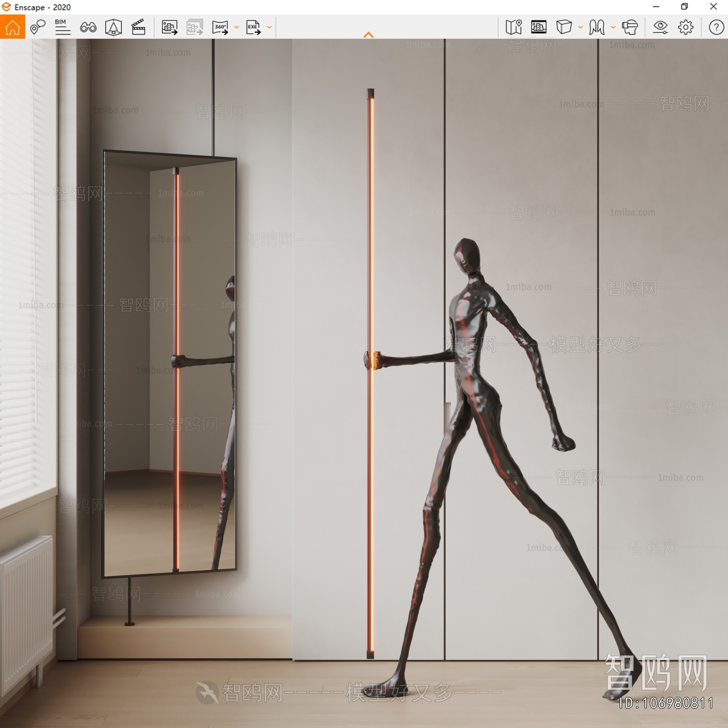Expand the EXE export dropdown arrow
Viewport: 728px width, 728px height.
point(269,27)
